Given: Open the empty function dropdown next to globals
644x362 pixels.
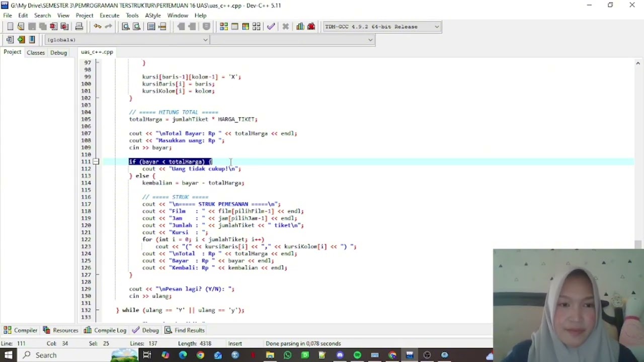Looking at the screenshot, I should point(292,40).
